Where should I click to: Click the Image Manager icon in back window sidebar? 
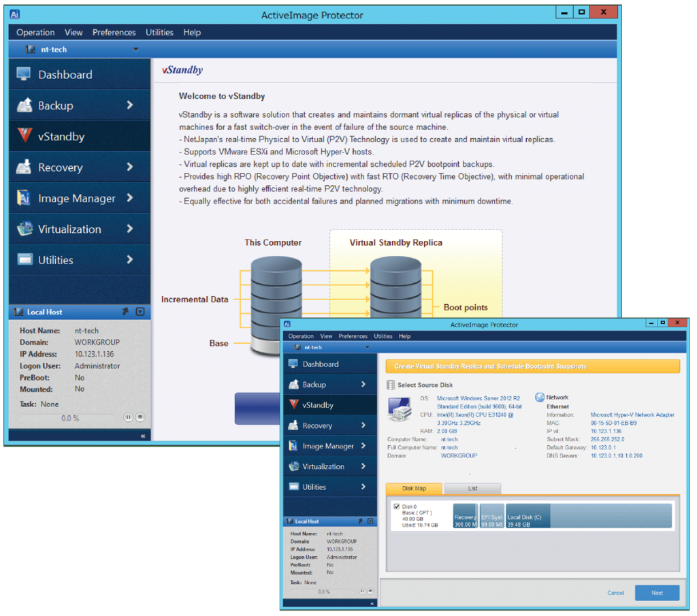tap(24, 198)
